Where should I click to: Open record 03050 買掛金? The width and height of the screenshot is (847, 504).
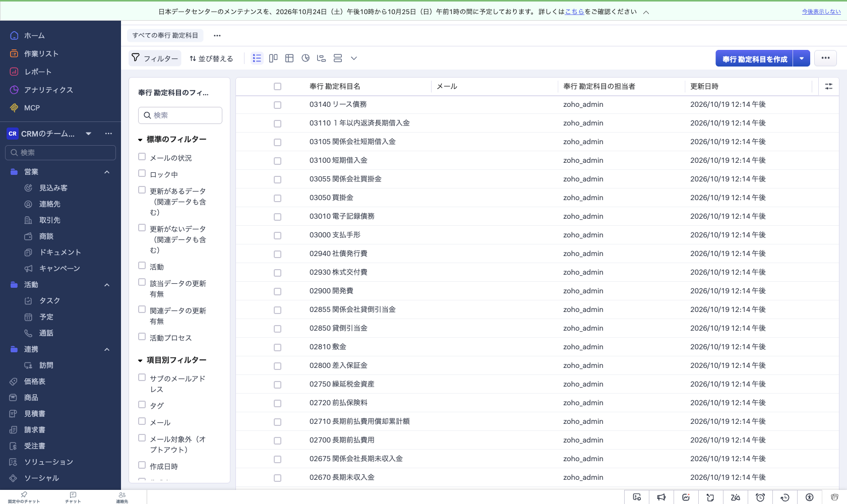[331, 198]
